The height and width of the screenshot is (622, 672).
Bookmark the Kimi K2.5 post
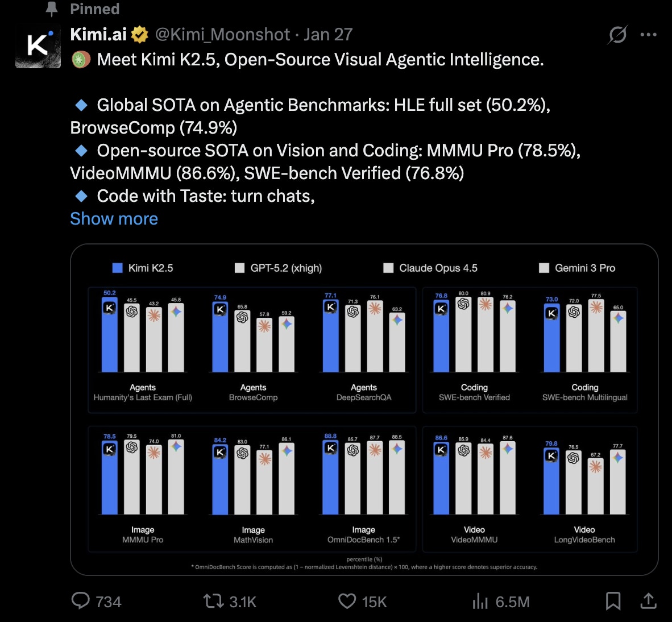[613, 601]
